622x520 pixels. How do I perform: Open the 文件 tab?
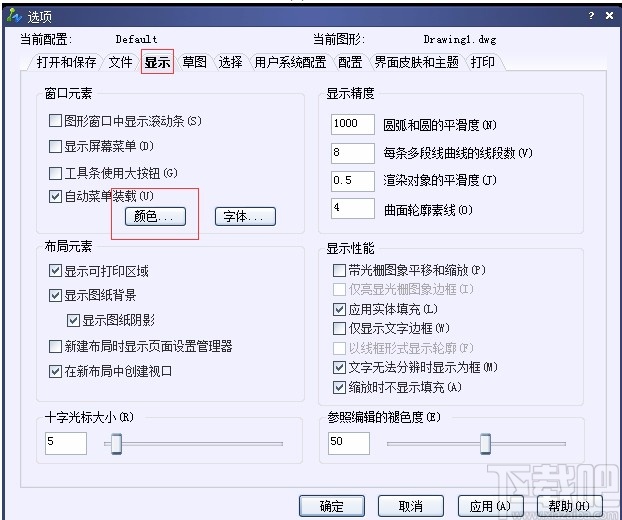click(x=120, y=62)
